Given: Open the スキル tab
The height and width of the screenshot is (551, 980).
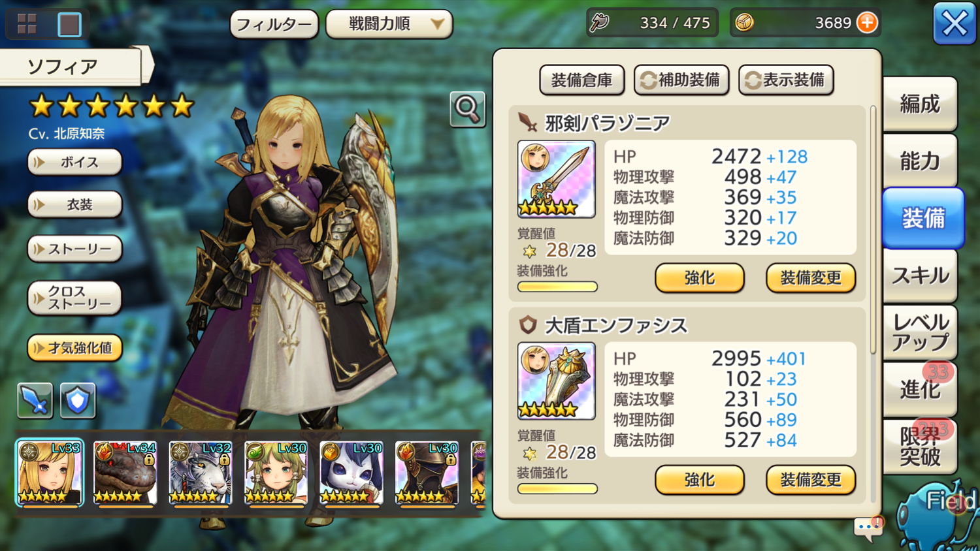Looking at the screenshot, I should (920, 275).
